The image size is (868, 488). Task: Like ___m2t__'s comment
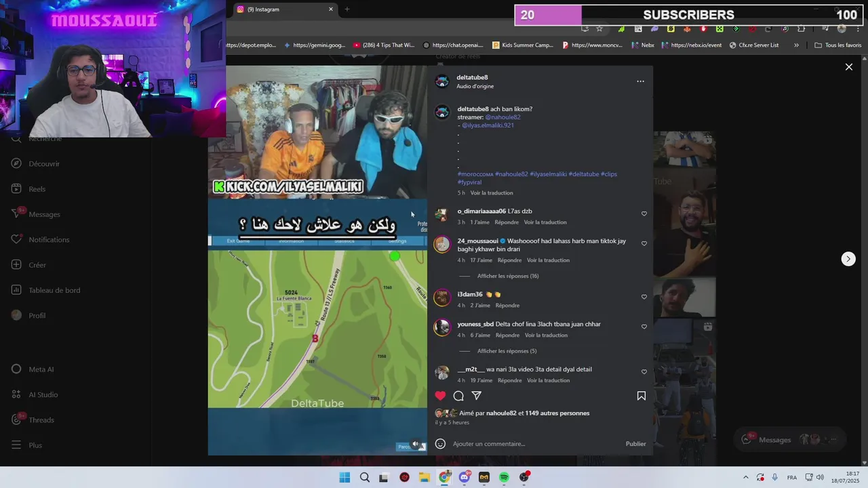[x=644, y=371]
